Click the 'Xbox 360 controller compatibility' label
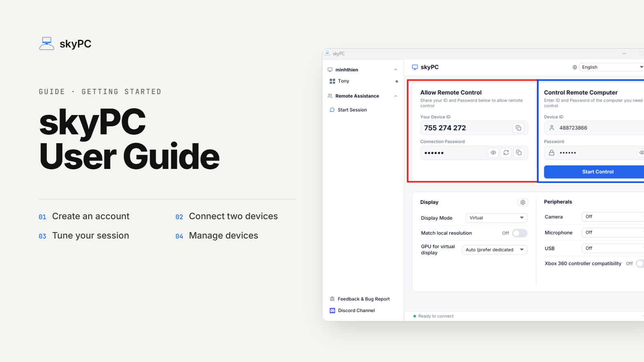This screenshot has width=644, height=362. 583,264
